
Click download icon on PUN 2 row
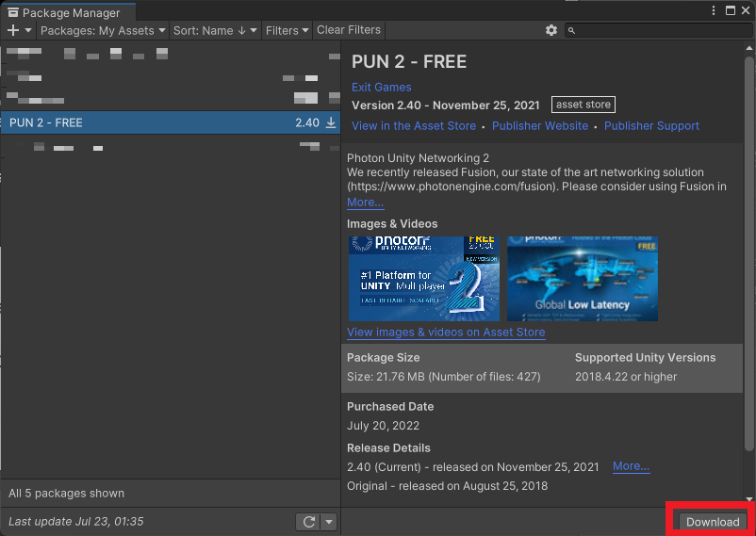(331, 122)
